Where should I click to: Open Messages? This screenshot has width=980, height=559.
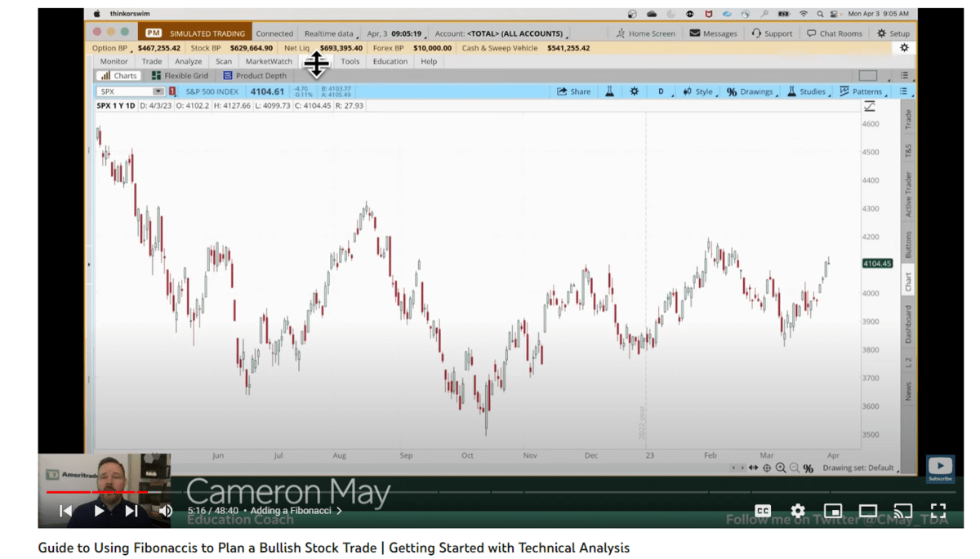click(x=714, y=33)
